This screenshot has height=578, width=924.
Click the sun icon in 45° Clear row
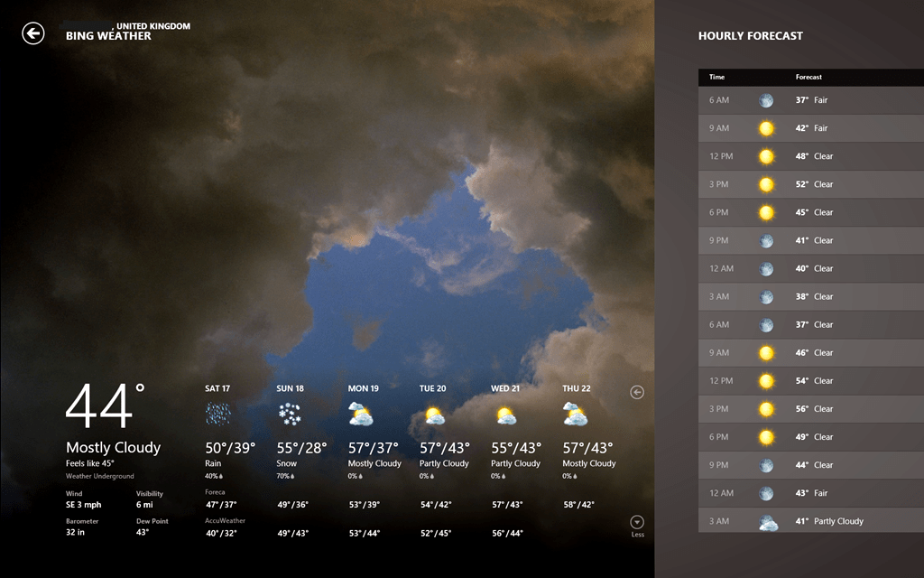pos(766,212)
